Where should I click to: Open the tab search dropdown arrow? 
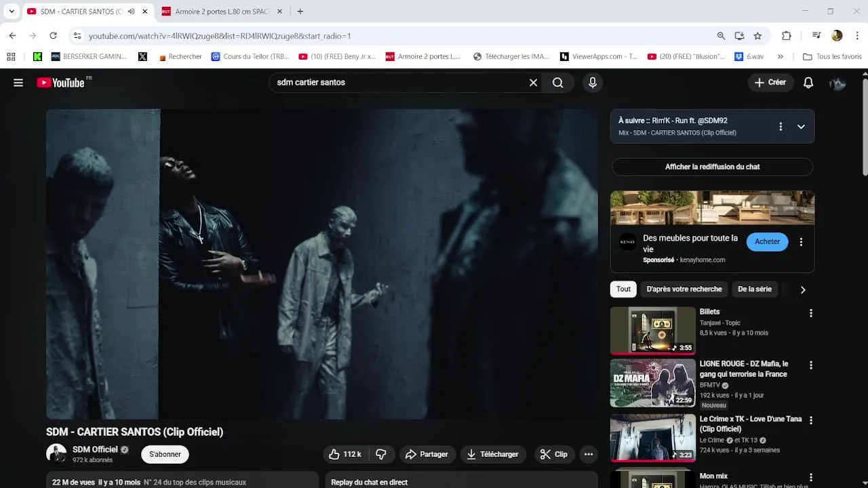(x=12, y=12)
